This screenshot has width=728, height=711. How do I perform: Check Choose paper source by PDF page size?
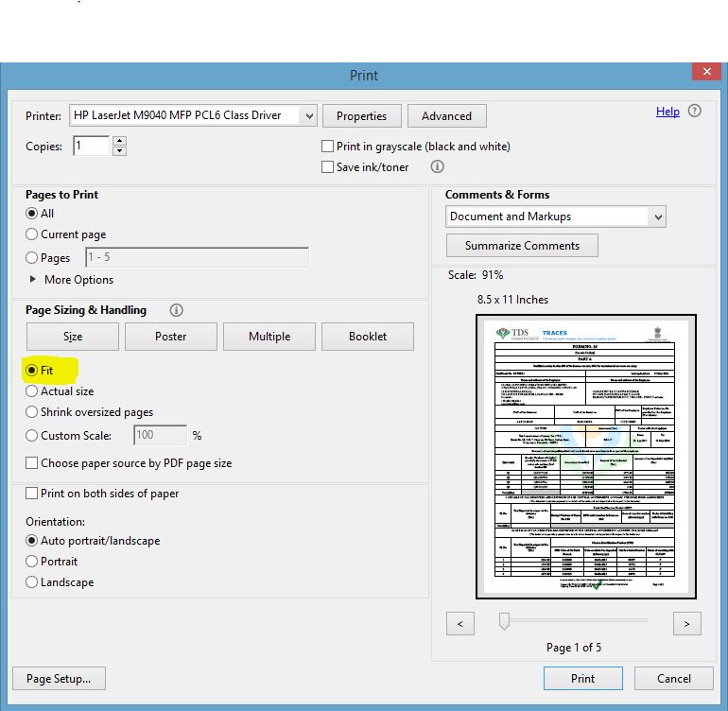pos(31,463)
